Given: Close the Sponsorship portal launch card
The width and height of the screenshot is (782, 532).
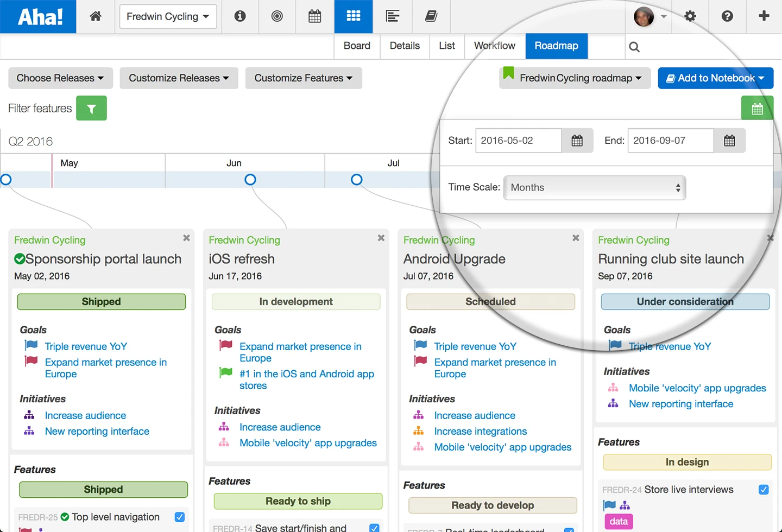Looking at the screenshot, I should coord(186,238).
